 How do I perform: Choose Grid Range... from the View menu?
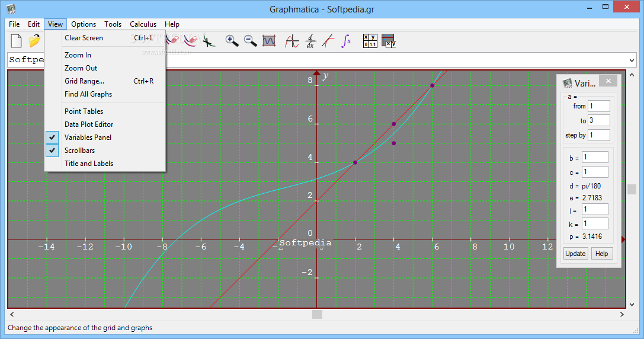[105, 81]
